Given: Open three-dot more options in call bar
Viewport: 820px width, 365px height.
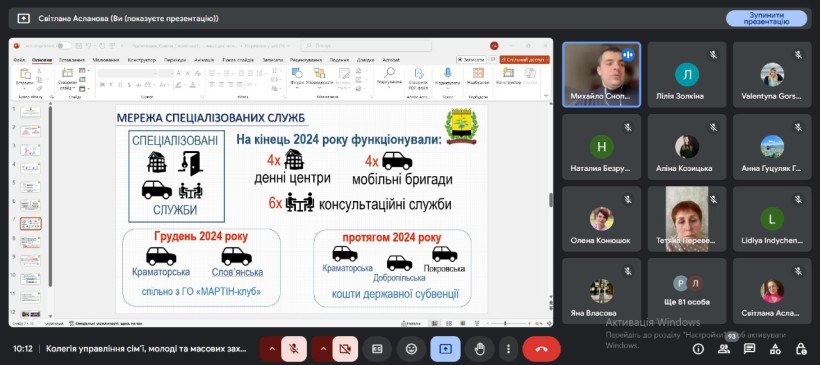Looking at the screenshot, I should 508,349.
